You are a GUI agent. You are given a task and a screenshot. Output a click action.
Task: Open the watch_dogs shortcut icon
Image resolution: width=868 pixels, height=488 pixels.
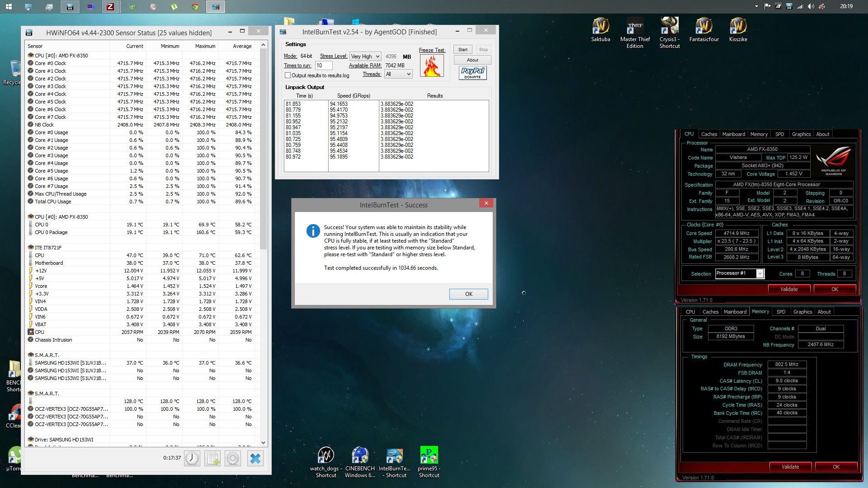[x=326, y=462]
